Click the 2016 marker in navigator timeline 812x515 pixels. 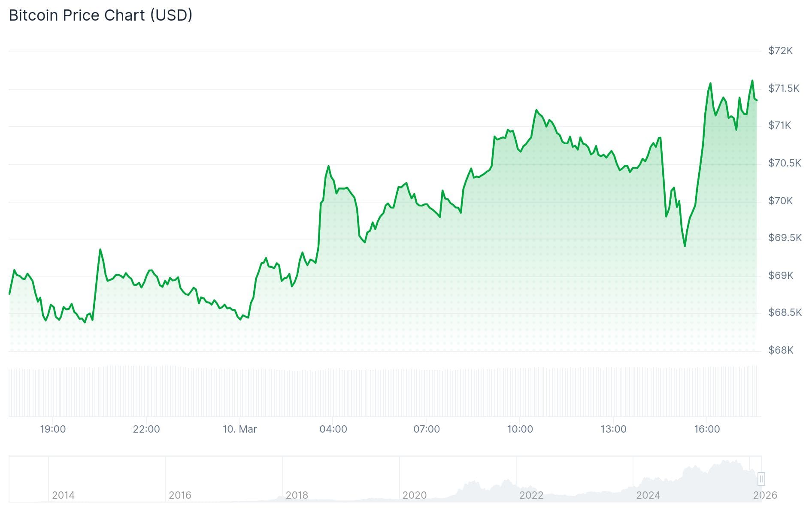point(180,495)
